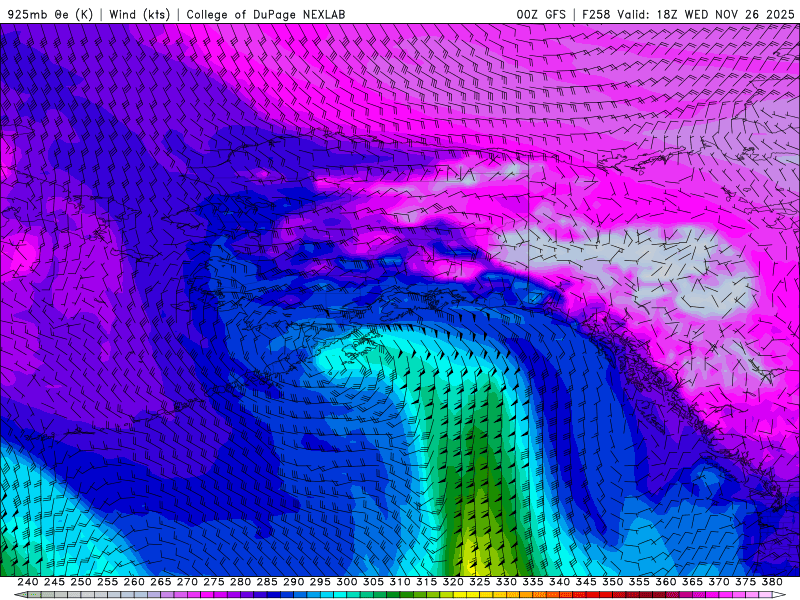Click the 375 colorbar scale label
This screenshot has width=800, height=600.
tap(745, 582)
